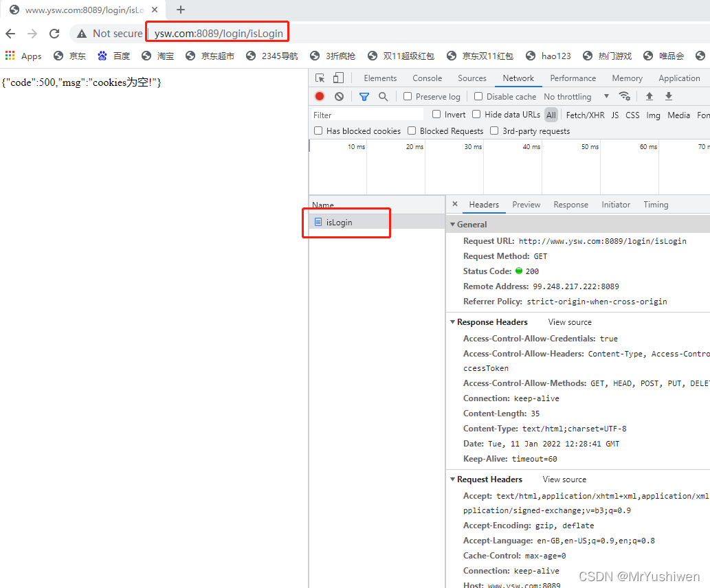Image resolution: width=710 pixels, height=588 pixels.
Task: Click the browser Back arrow
Action: 10,34
